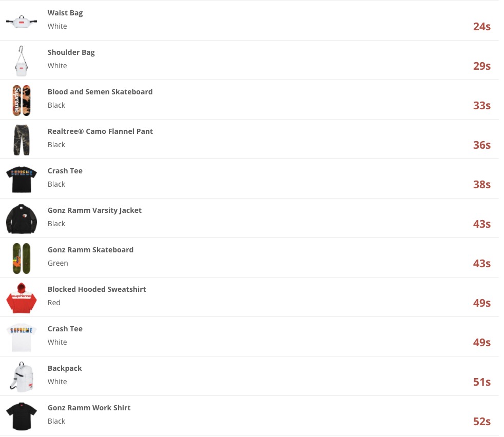This screenshot has width=504, height=437.
Task: View the Gonz Ramm Varsity Jacket image
Action: coord(22,219)
